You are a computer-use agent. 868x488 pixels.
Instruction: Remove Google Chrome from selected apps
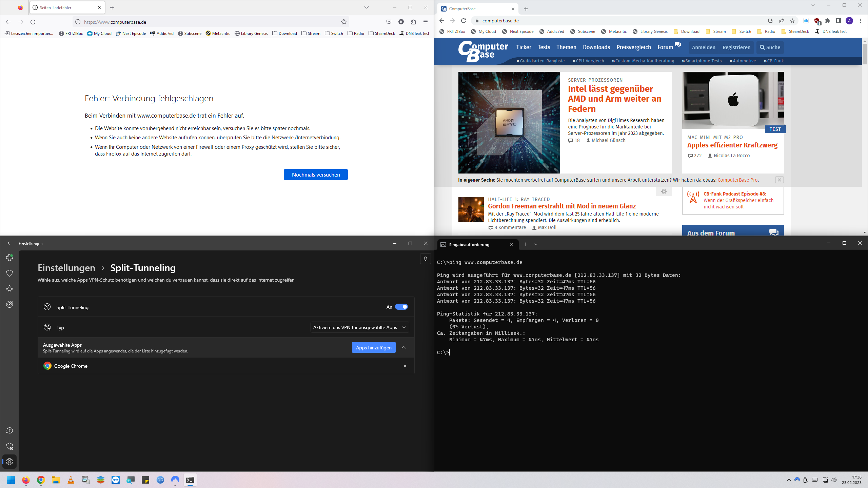click(405, 366)
